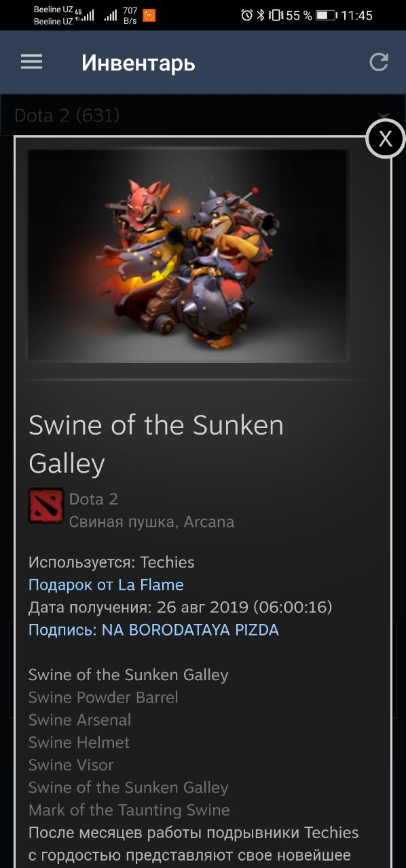Tap the battery indicator icon
406x868 pixels.
(x=327, y=15)
